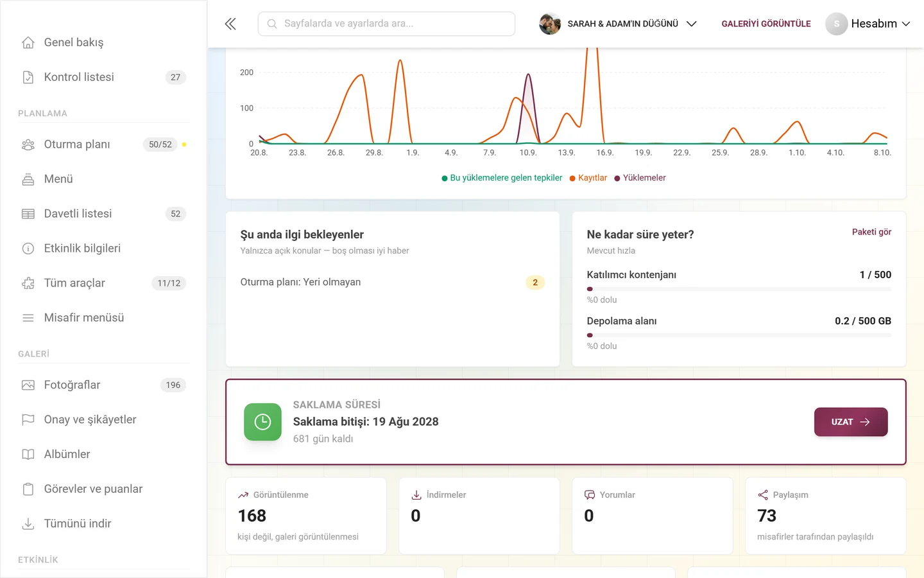924x578 pixels.
Task: Click the Davetli listesi table icon
Action: tap(28, 214)
